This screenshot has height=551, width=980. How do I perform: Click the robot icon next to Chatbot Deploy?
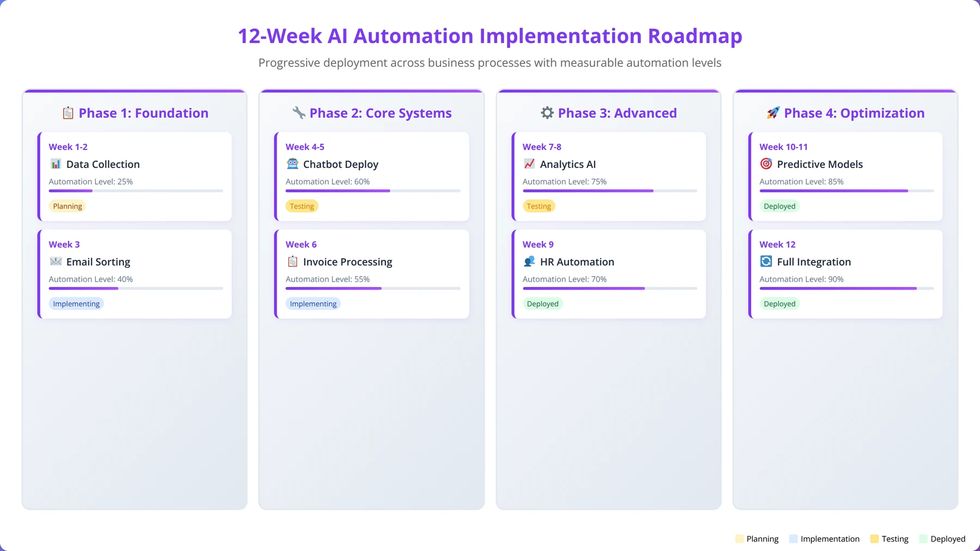click(292, 164)
